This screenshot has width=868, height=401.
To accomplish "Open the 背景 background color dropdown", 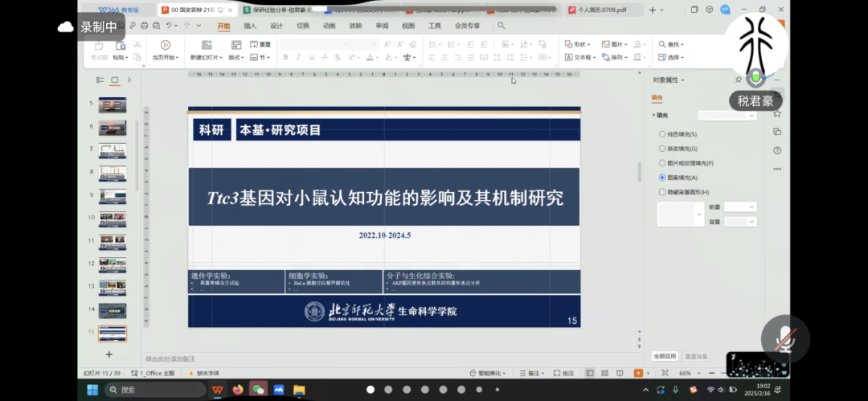I will pos(740,222).
